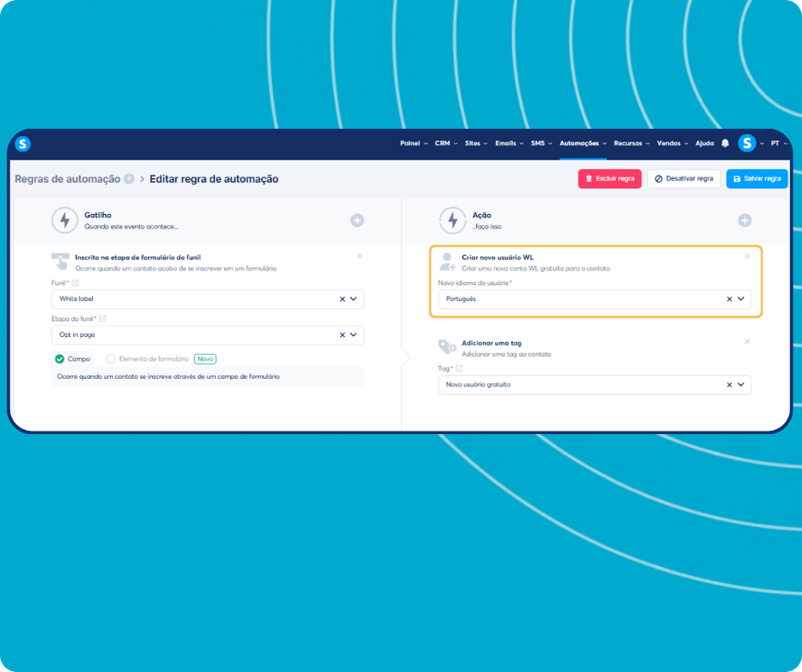Click the Novo badge

(x=205, y=359)
